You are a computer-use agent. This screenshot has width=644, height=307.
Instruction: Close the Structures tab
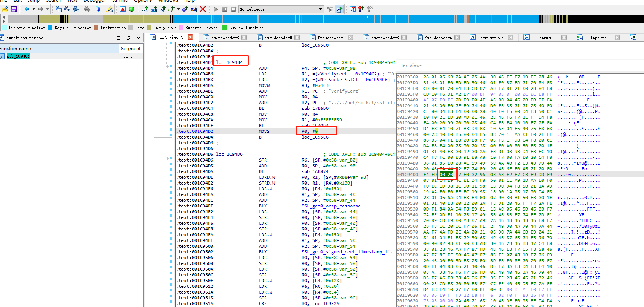point(511,38)
